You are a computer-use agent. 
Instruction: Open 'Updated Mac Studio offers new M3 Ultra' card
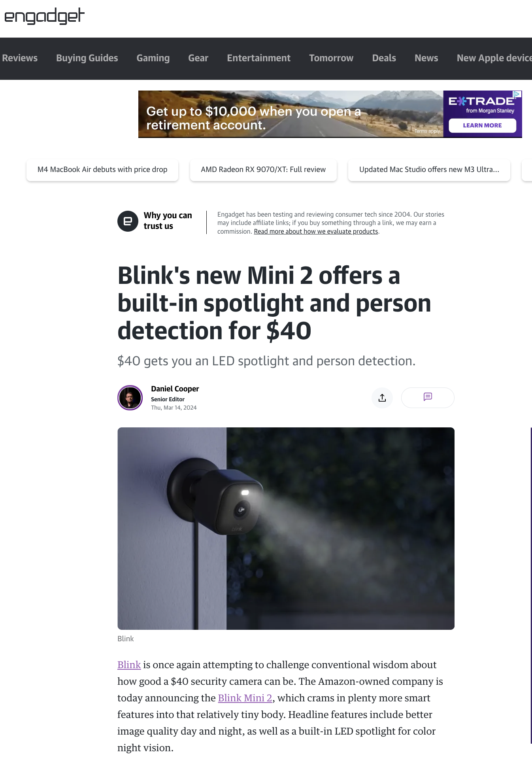(429, 170)
